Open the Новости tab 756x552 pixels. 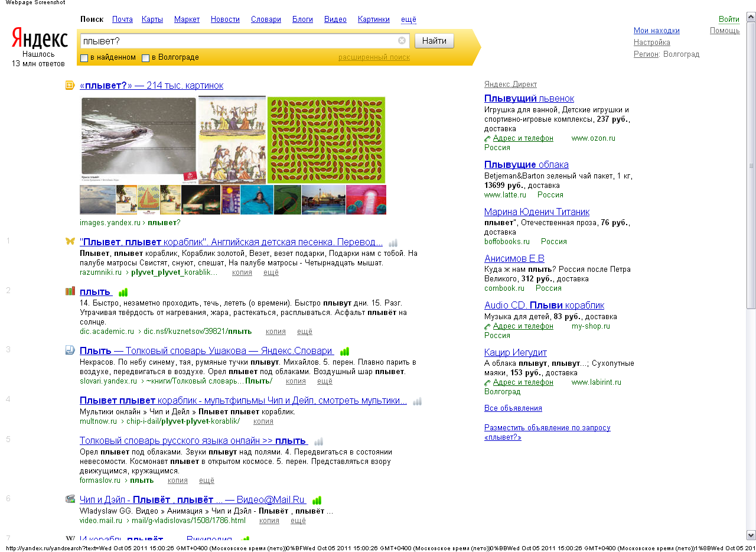pyautogui.click(x=225, y=20)
